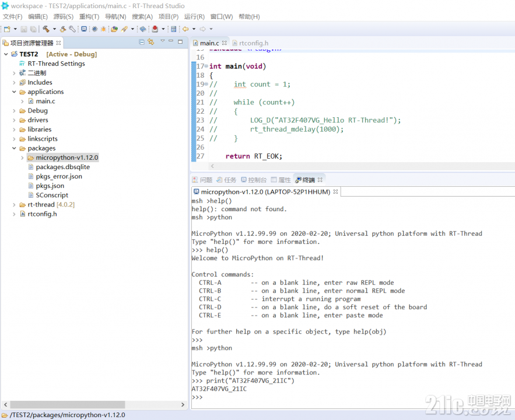Click the forward navigation arrow icon
This screenshot has height=420, width=515.
(x=202, y=29)
